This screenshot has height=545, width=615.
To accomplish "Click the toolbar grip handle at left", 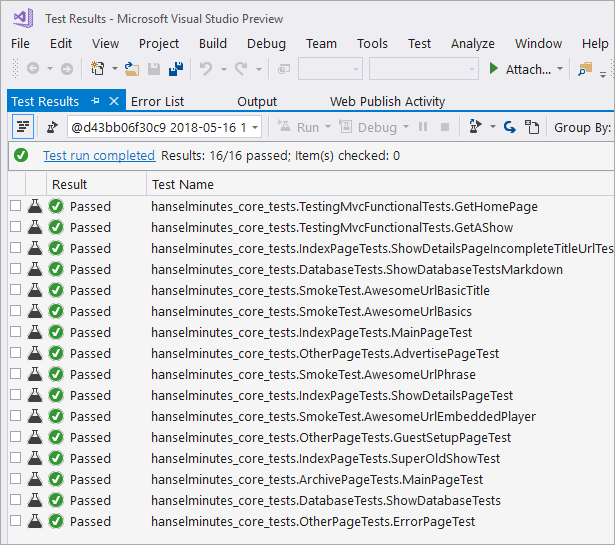I will [16, 69].
